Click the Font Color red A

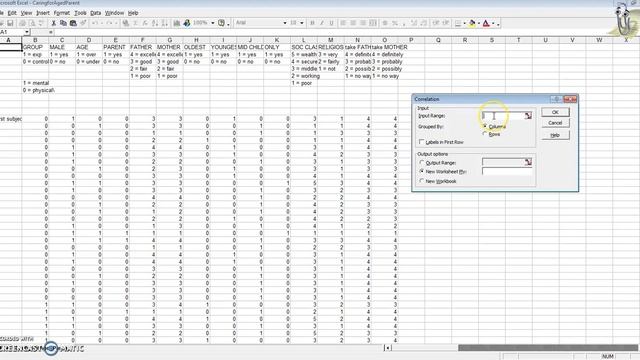coord(486,23)
